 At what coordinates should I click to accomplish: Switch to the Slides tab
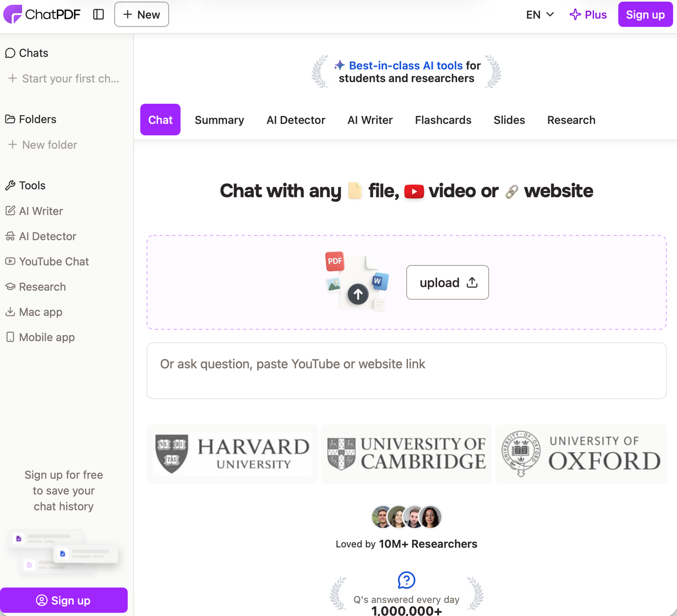coord(509,120)
